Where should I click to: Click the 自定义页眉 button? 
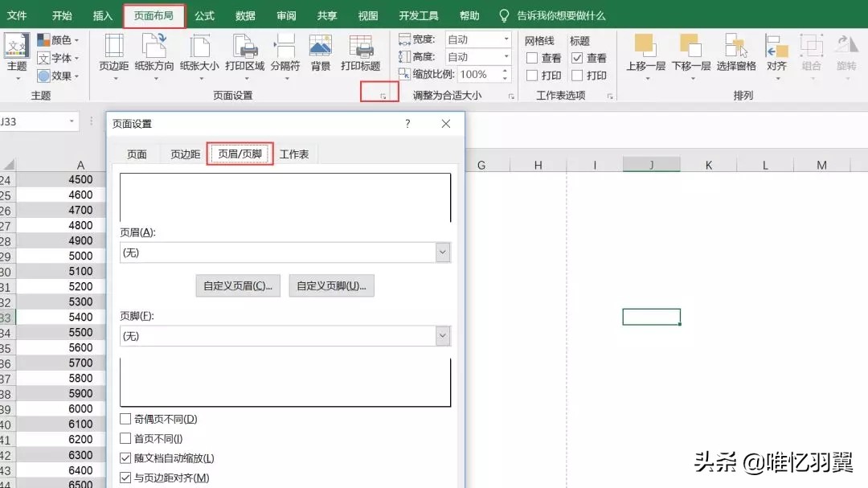point(237,285)
